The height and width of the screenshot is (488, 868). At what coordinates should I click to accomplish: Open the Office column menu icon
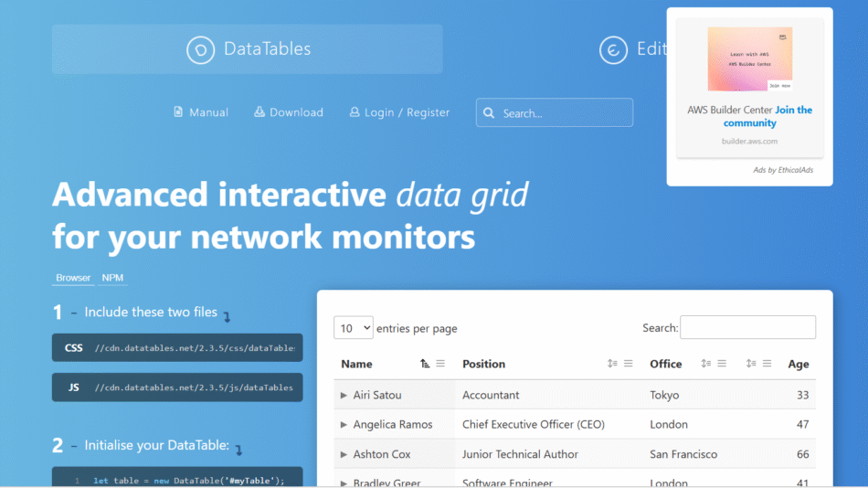point(722,364)
